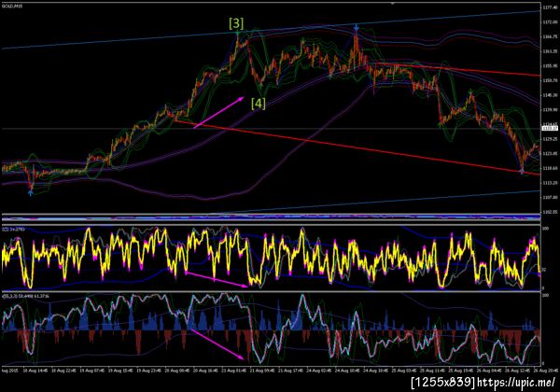Viewport: 560px width, 392px height.
Task: Select the blue arrow marker under the 18 Aug low
Action: pyautogui.click(x=31, y=193)
